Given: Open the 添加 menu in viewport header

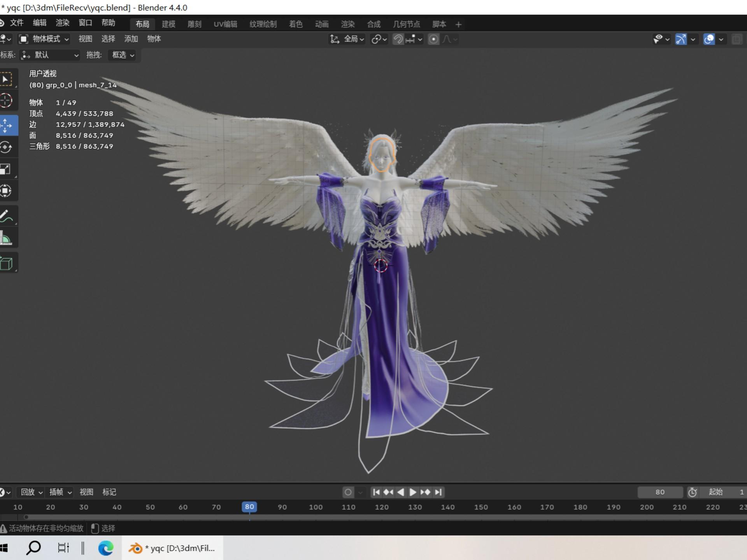Looking at the screenshot, I should click(x=131, y=39).
